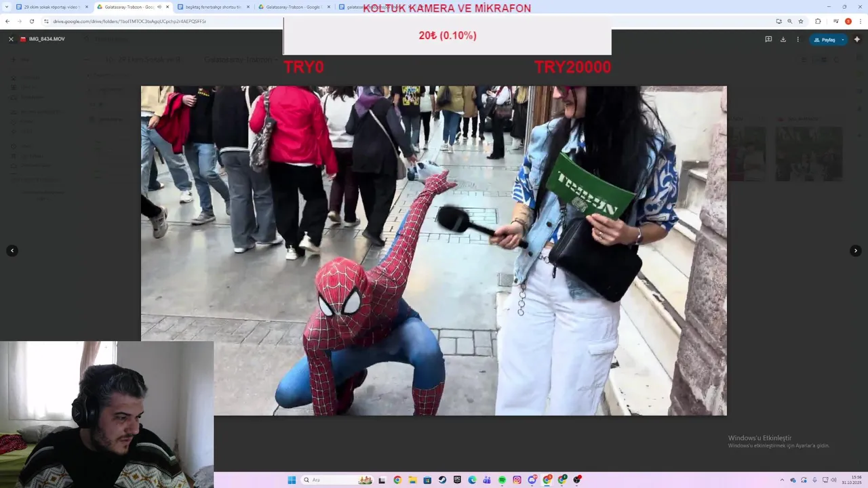Viewport: 868px width, 488px height.
Task: Open Instagram from taskbar
Action: [517, 480]
